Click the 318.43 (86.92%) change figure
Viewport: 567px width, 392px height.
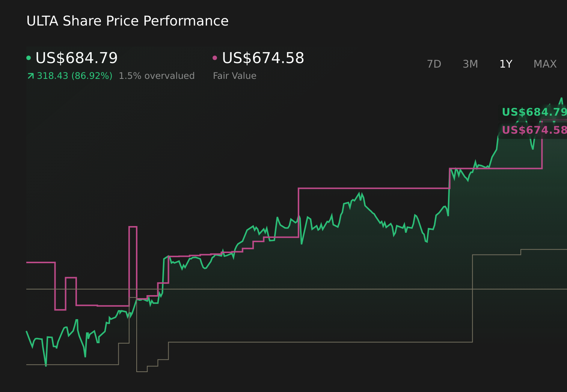(x=75, y=75)
